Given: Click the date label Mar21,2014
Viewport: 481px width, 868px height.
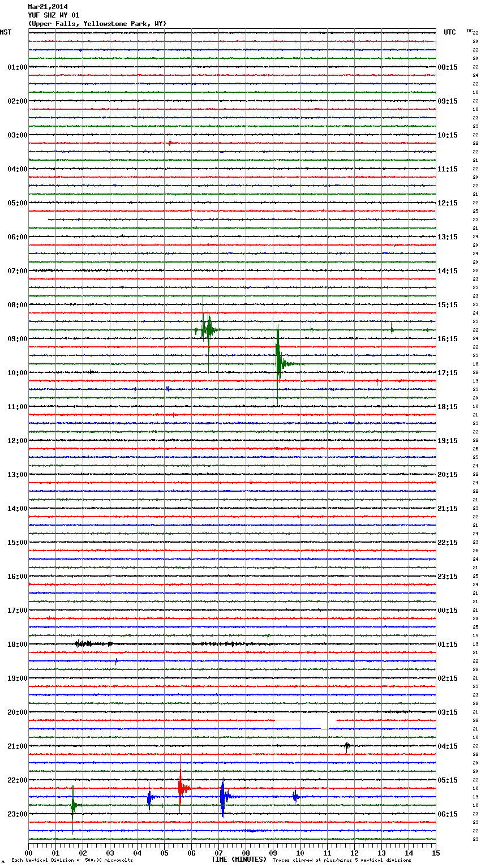Looking at the screenshot, I should pyautogui.click(x=48, y=7).
